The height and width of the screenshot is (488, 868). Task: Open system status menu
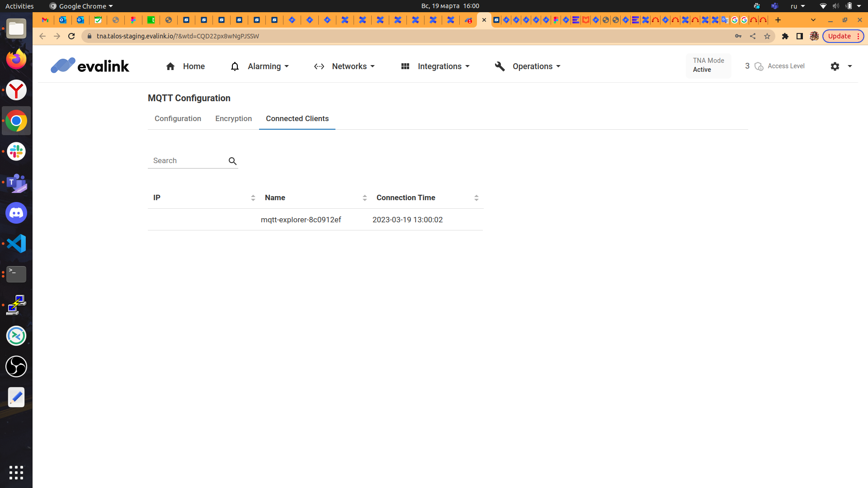[840, 6]
